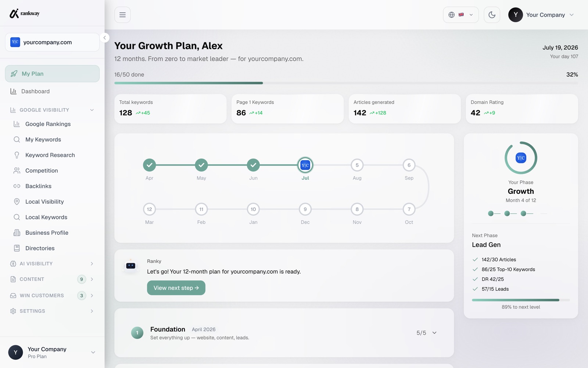
Task: Click the Local Keywords search icon
Action: 17,217
